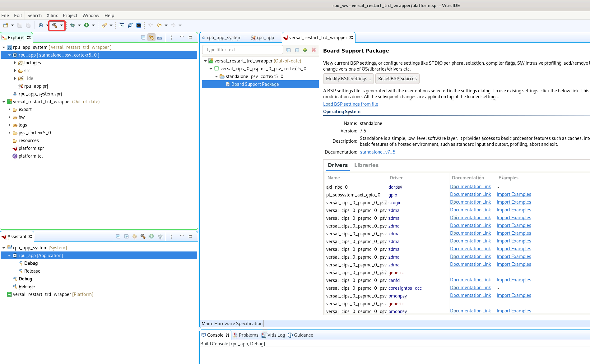Click the gear settings icon in Assistant view

(135, 236)
